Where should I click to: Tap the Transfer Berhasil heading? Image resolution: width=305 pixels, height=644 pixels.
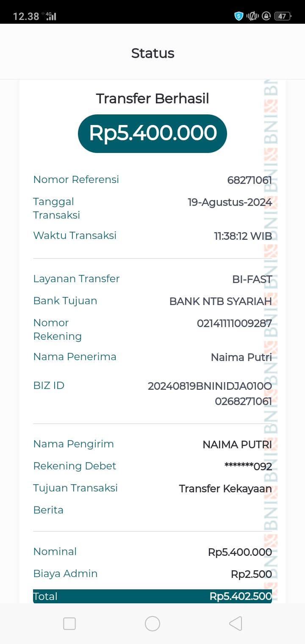point(152,99)
